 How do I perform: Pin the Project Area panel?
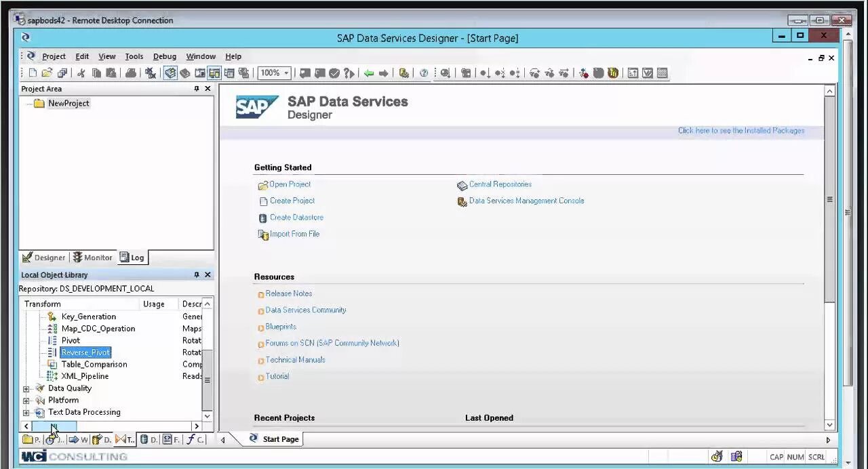pyautogui.click(x=197, y=89)
